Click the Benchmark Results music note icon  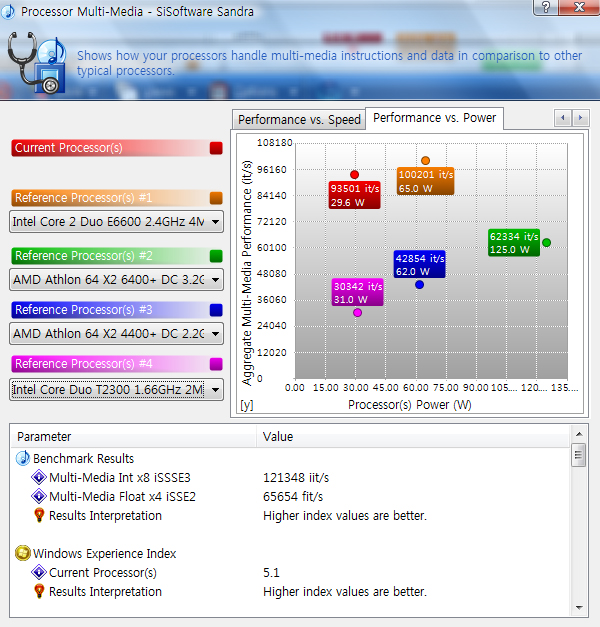(23, 458)
